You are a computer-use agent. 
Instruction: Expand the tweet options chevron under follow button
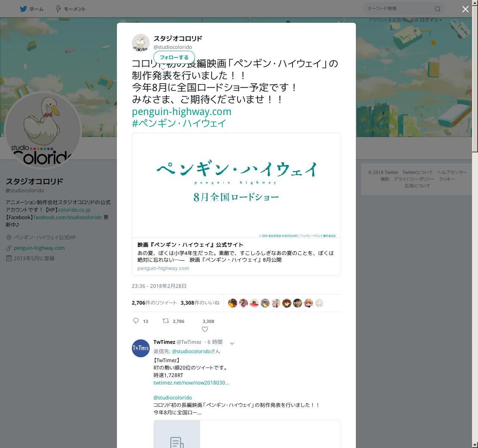tap(163, 69)
